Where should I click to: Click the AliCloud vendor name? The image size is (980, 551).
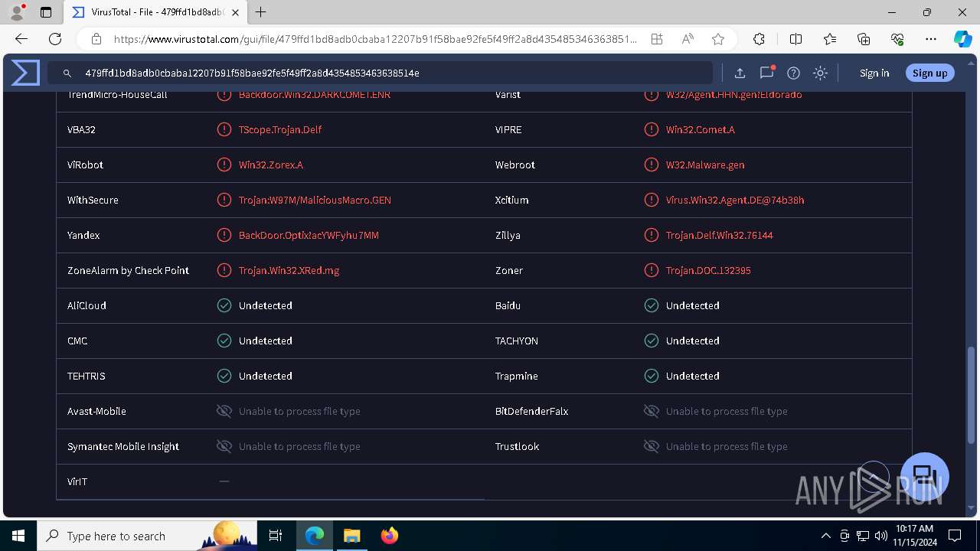point(87,305)
